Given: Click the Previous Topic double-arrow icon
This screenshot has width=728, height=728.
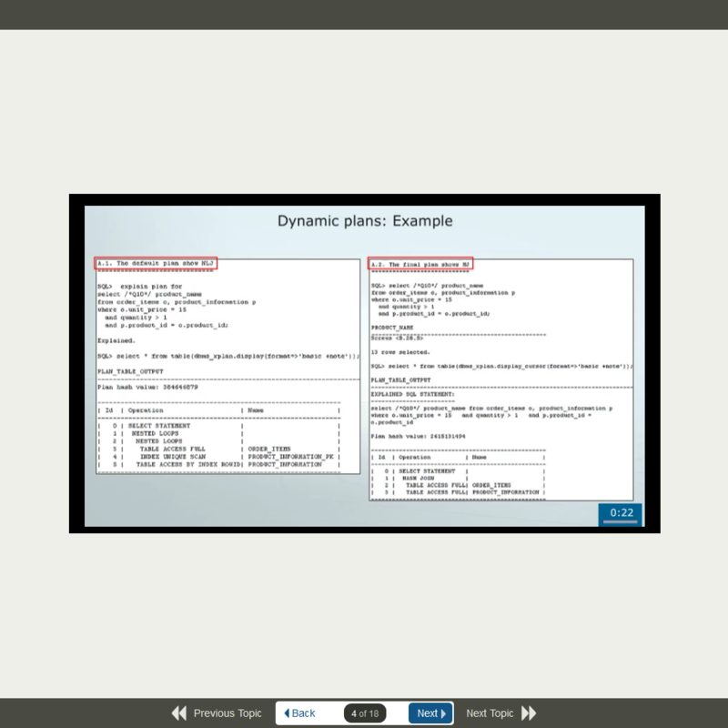Looking at the screenshot, I should (x=178, y=713).
